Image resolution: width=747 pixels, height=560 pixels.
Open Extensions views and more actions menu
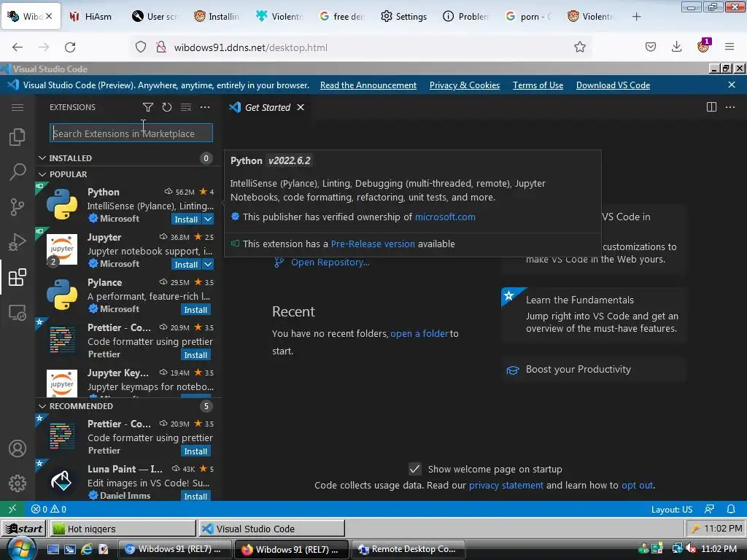coord(205,107)
